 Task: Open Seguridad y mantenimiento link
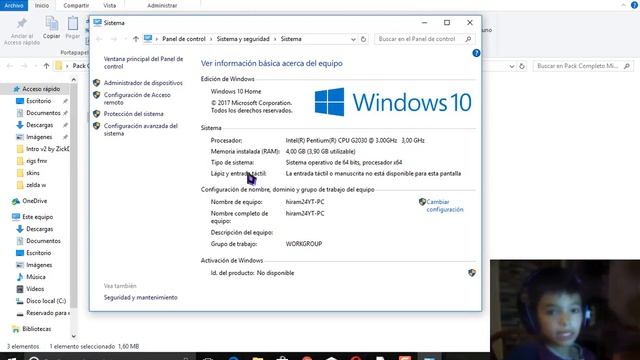[140, 298]
